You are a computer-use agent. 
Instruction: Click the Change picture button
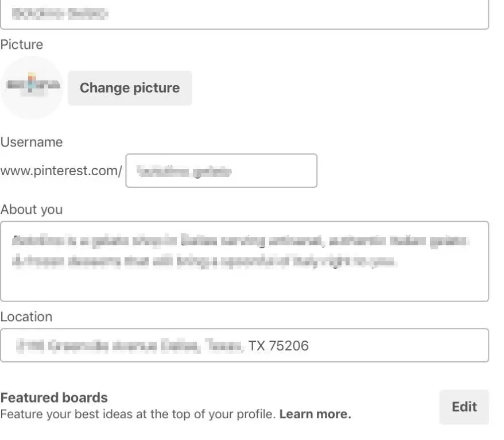pos(130,88)
